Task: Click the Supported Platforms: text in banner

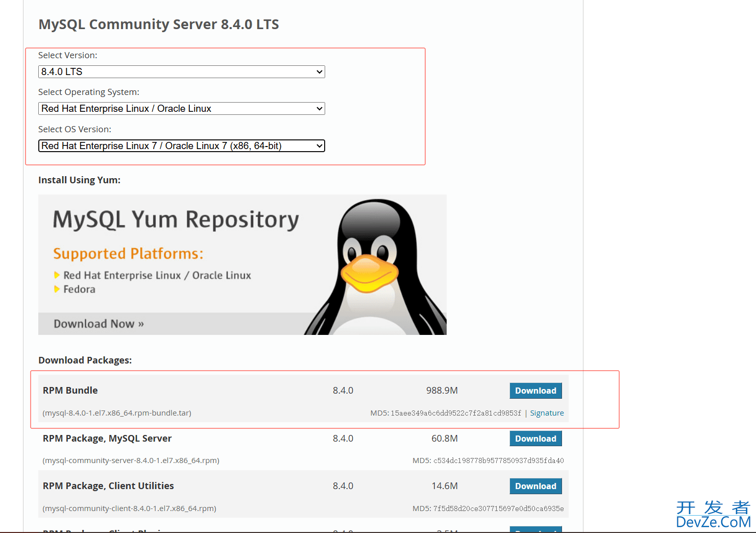Action: pyautogui.click(x=128, y=254)
